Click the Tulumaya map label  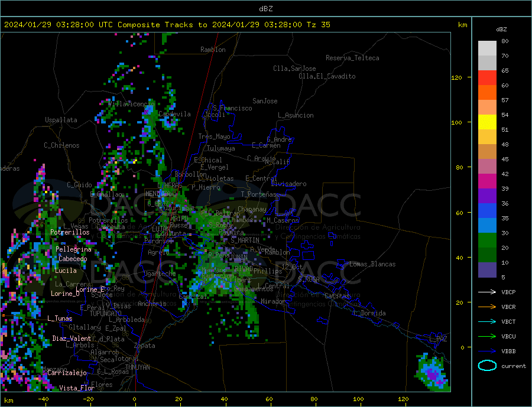pos(220,148)
